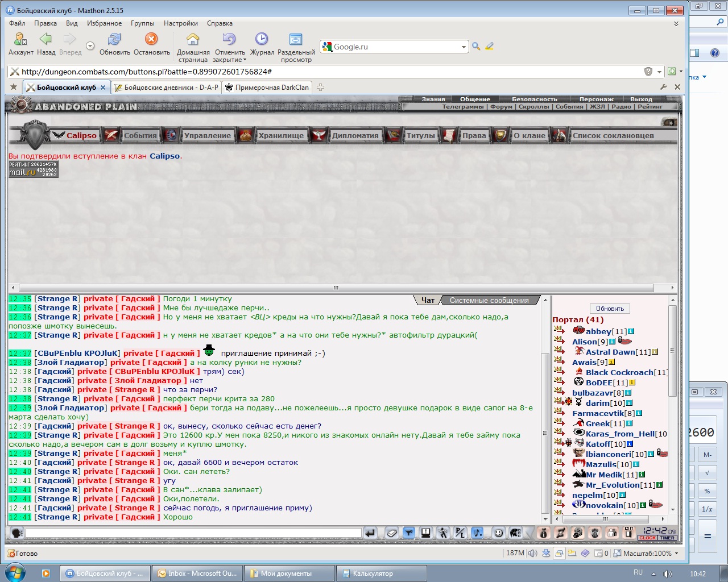Click Split view (Раздельный просмотр) icon
728x582 pixels.
click(296, 39)
